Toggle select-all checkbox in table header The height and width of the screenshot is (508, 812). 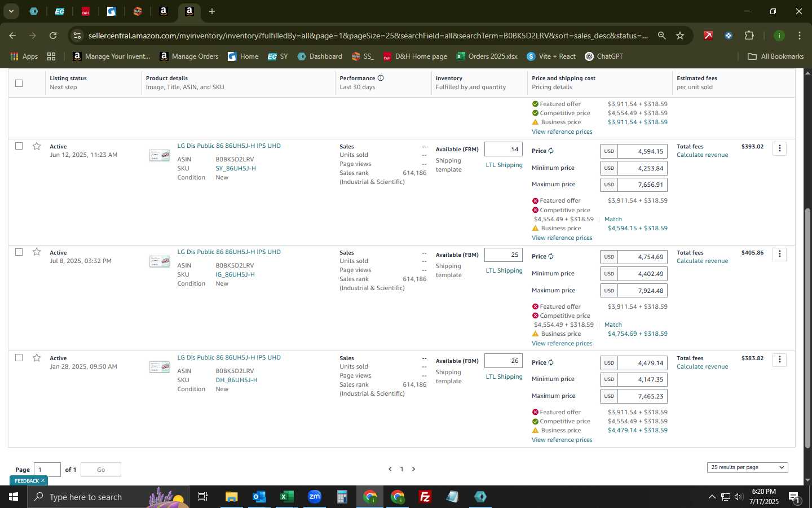pos(19,83)
